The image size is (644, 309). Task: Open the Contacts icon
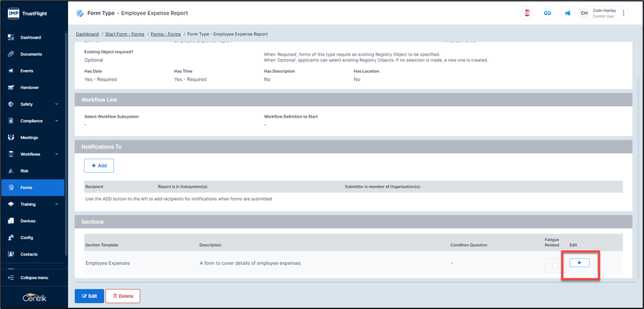(x=11, y=254)
